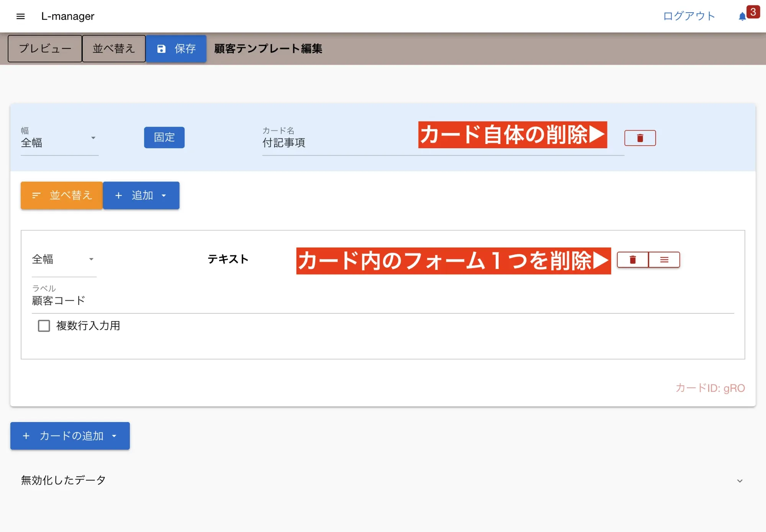Delete the テキスト form with trash icon

[633, 260]
